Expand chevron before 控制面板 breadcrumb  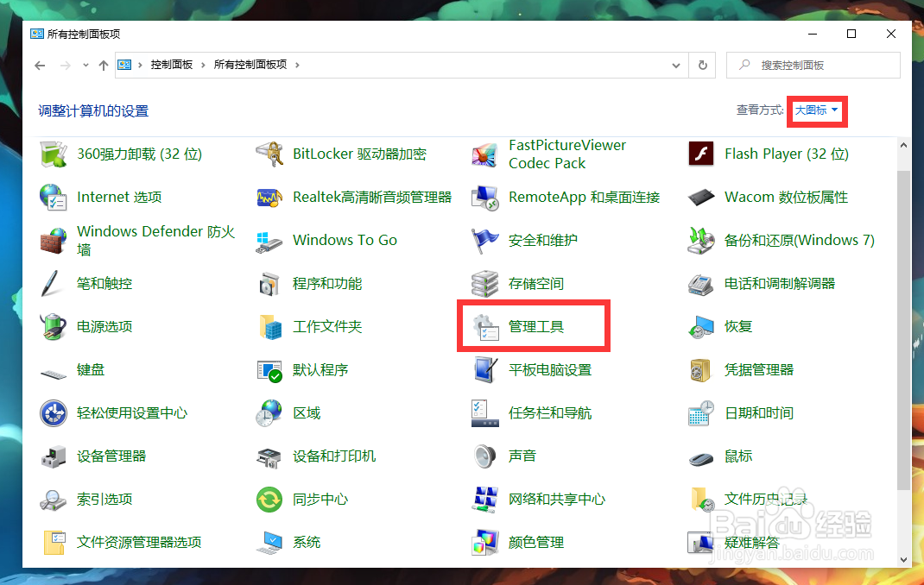[140, 66]
